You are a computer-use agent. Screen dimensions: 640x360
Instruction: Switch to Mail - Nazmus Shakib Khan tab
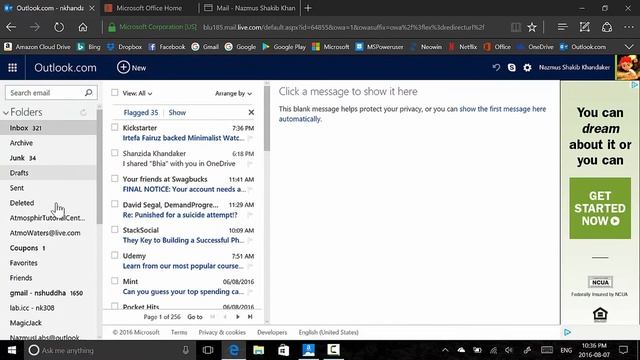(250, 8)
